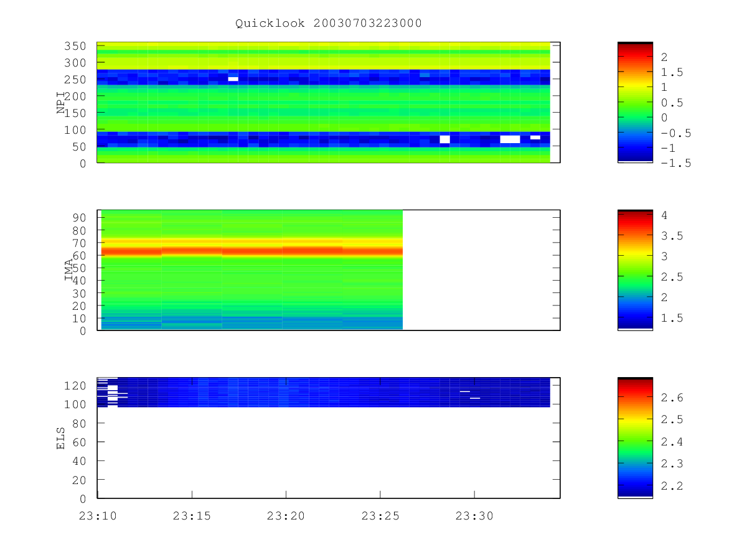
Task: Click the ELS blue data band
Action: tap(324, 392)
